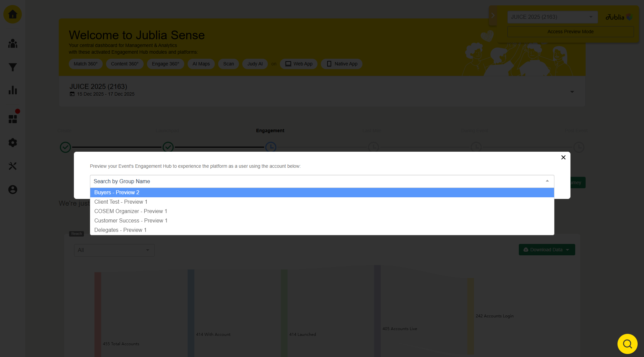
Task: Click the During Event stage clock marker
Action: pos(476,147)
